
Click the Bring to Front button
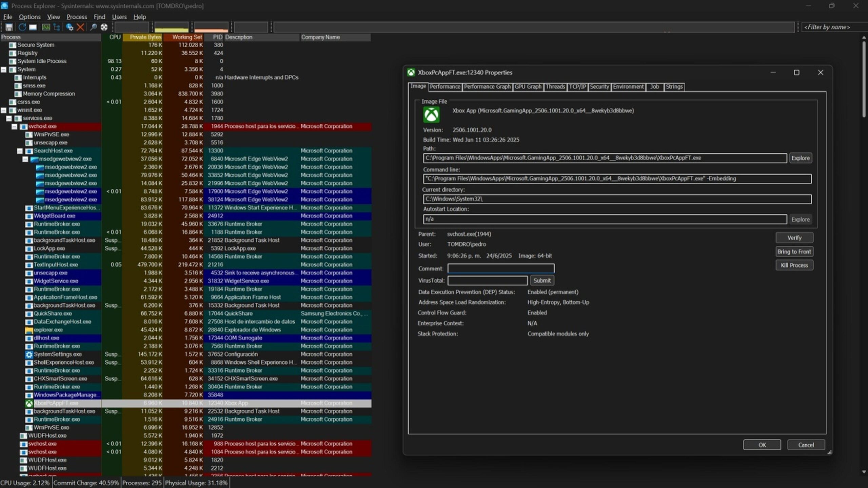[794, 251]
